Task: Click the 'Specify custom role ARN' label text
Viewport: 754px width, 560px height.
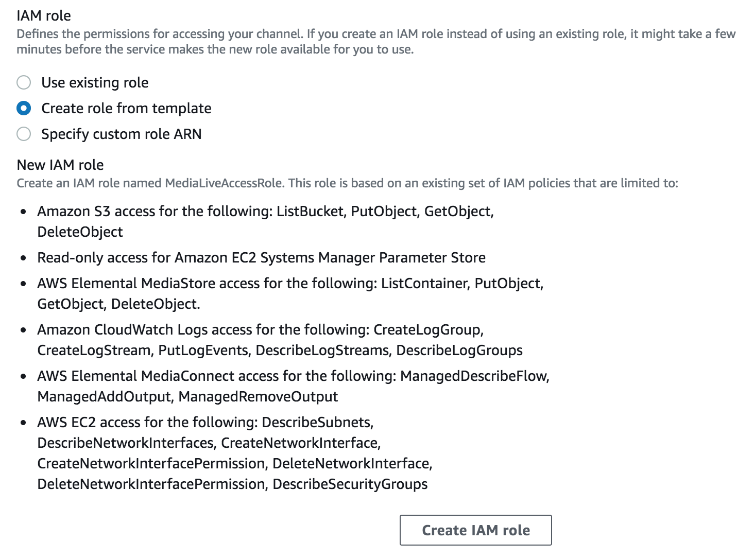Action: point(122,134)
